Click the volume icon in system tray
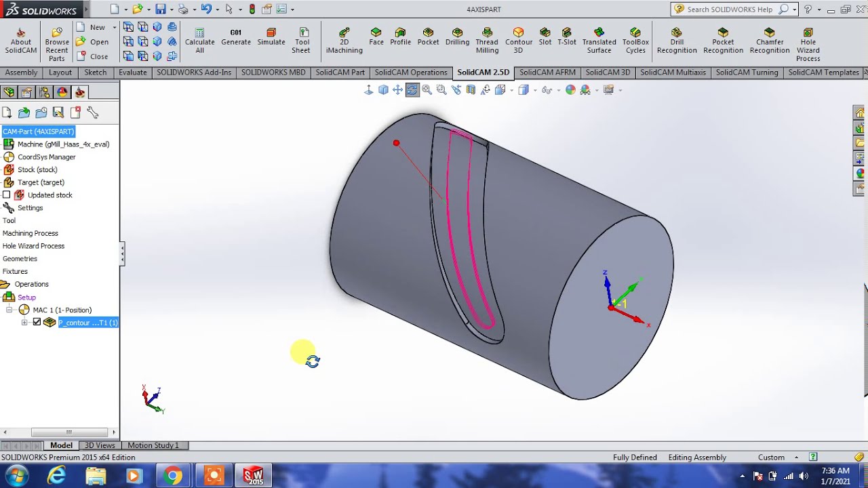The width and height of the screenshot is (868, 488). click(804, 476)
